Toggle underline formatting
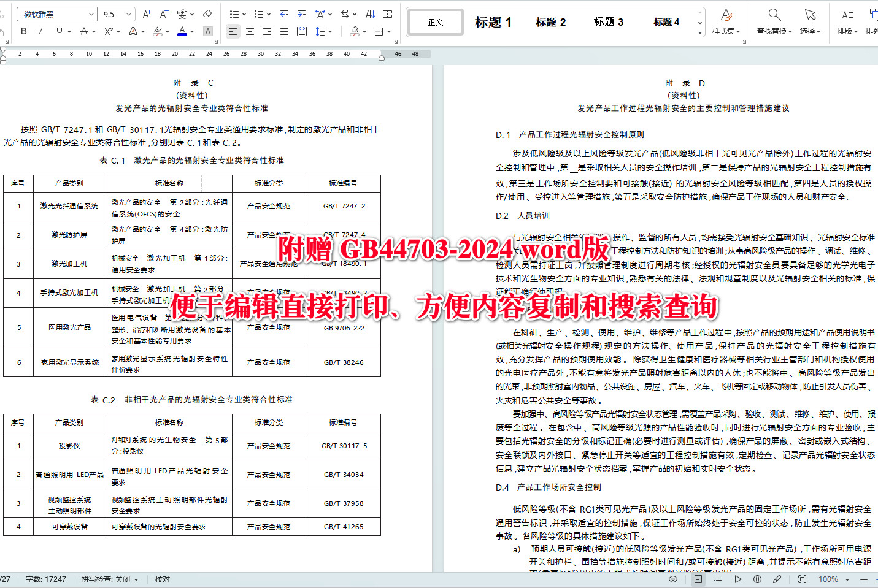The image size is (878, 588). click(x=59, y=31)
